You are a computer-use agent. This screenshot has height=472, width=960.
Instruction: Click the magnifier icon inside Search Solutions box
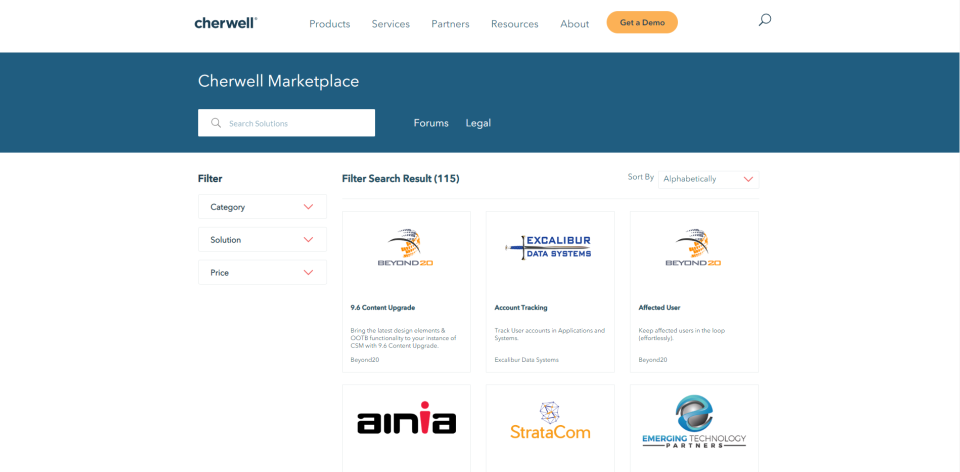coord(216,123)
